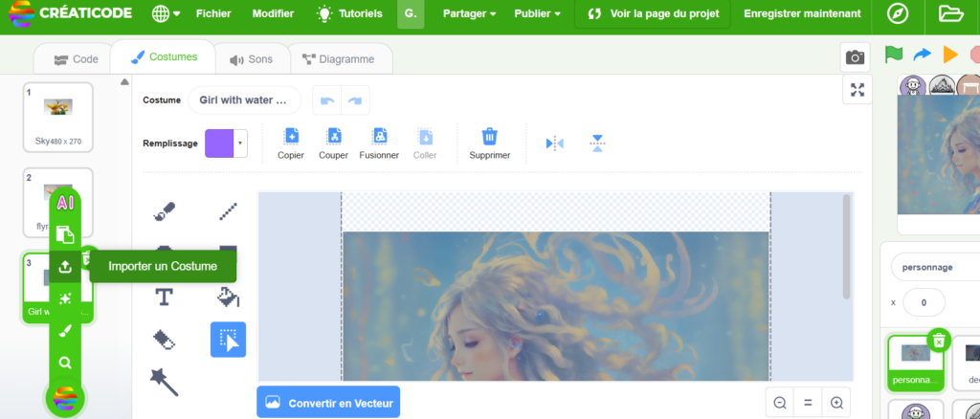Open the Fichier menu
Image resolution: width=980 pixels, height=419 pixels.
pyautogui.click(x=213, y=13)
